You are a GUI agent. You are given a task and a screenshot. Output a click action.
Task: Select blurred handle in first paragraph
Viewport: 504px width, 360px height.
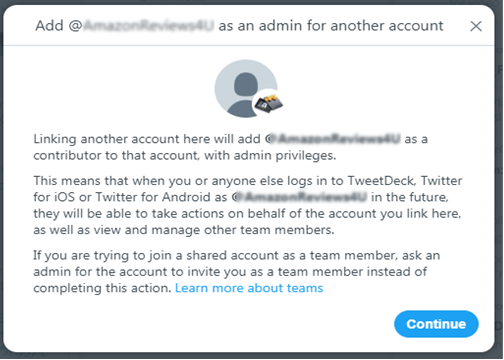(333, 139)
